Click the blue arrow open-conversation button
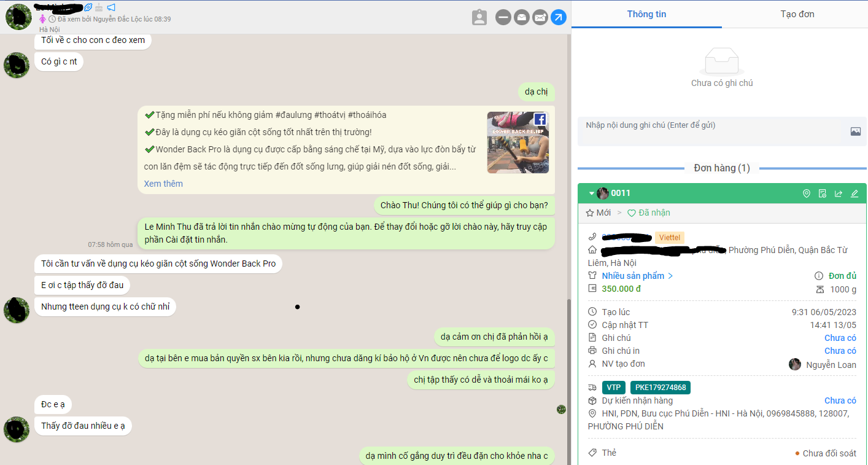The width and height of the screenshot is (868, 465). click(x=559, y=17)
